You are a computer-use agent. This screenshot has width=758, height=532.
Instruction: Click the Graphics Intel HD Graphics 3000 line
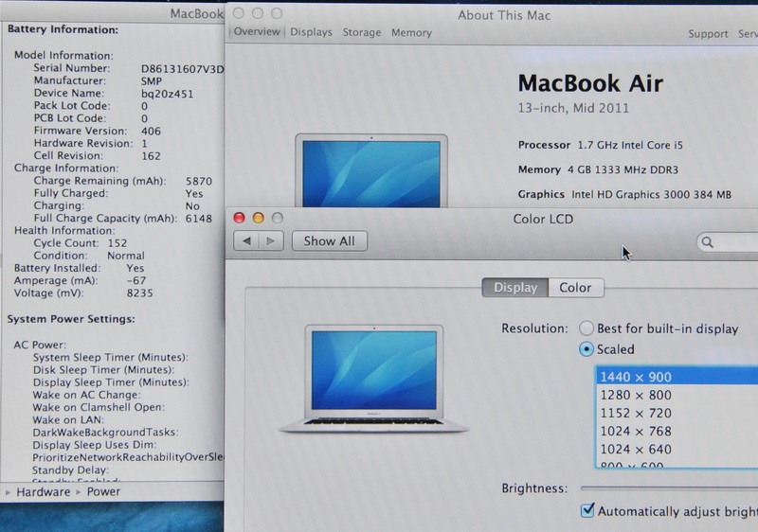click(x=624, y=195)
